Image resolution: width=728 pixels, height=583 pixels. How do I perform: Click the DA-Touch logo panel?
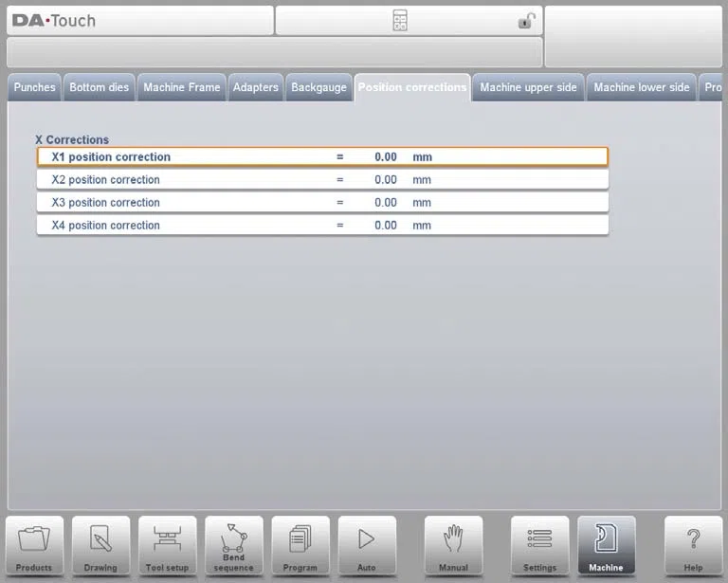tap(140, 21)
